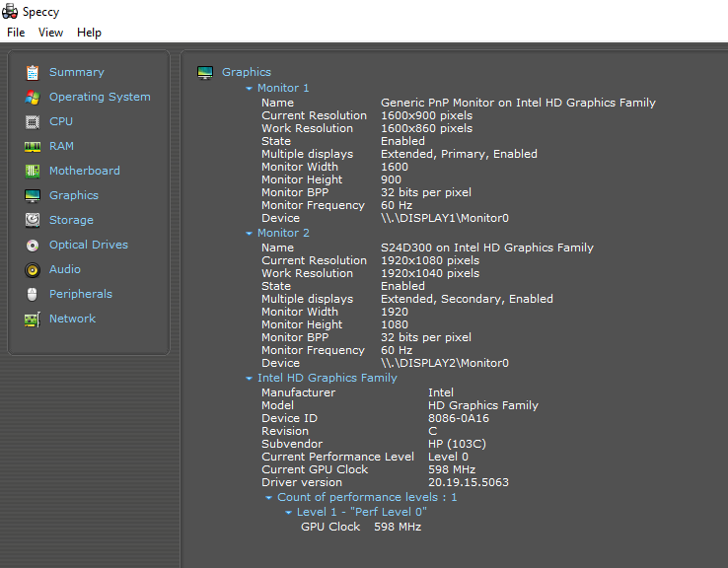Click the CPU chip icon

(x=33, y=122)
